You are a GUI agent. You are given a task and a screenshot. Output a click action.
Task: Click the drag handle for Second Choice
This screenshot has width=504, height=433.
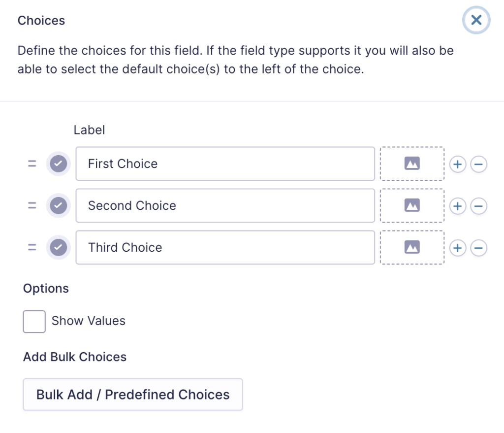32,205
